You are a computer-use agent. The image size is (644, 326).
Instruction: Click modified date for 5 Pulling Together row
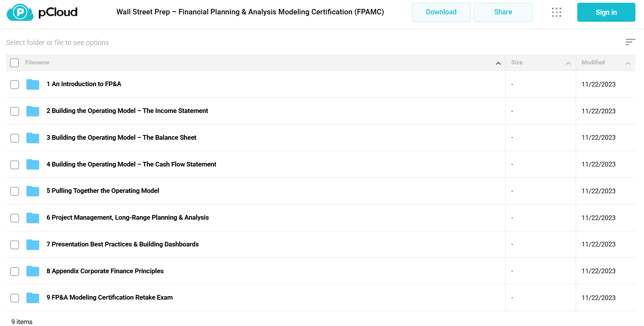point(599,191)
